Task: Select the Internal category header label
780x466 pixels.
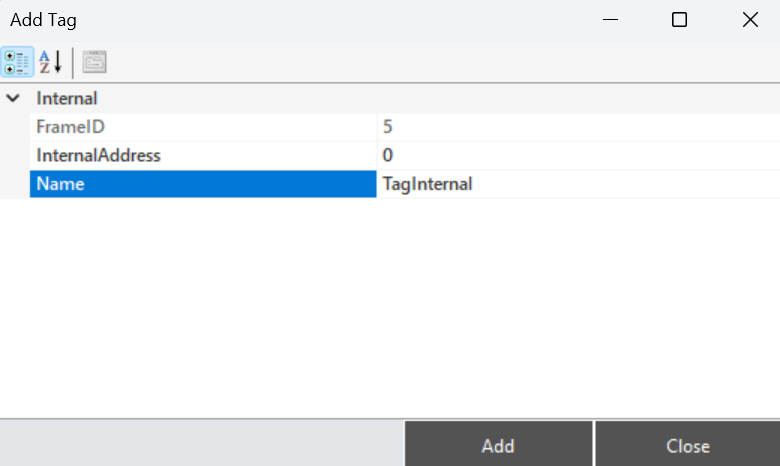Action: click(x=67, y=98)
